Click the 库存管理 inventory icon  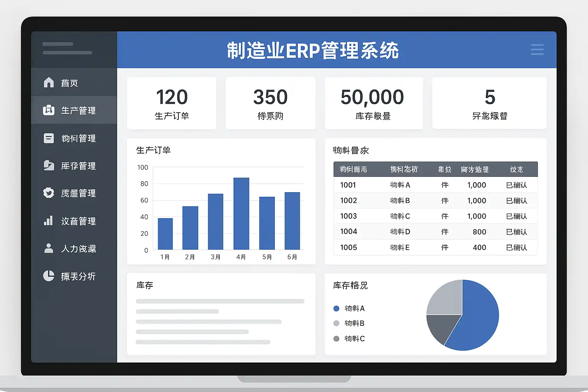[x=49, y=165]
